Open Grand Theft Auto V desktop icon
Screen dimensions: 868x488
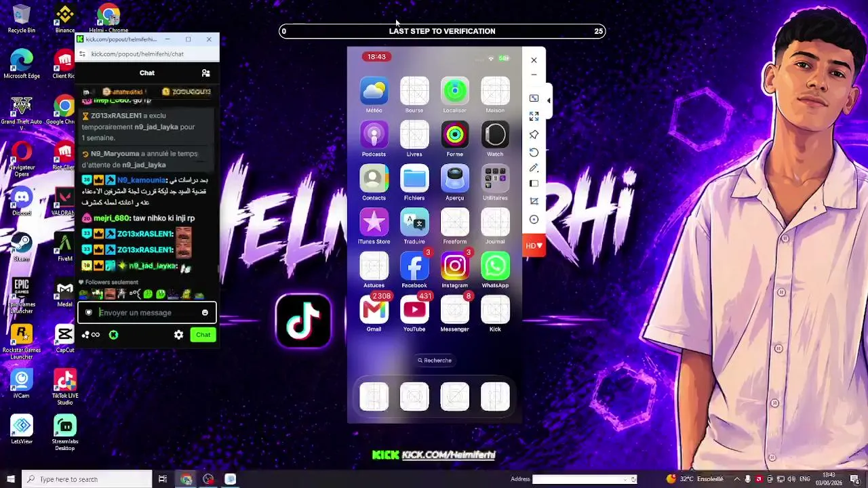22,114
